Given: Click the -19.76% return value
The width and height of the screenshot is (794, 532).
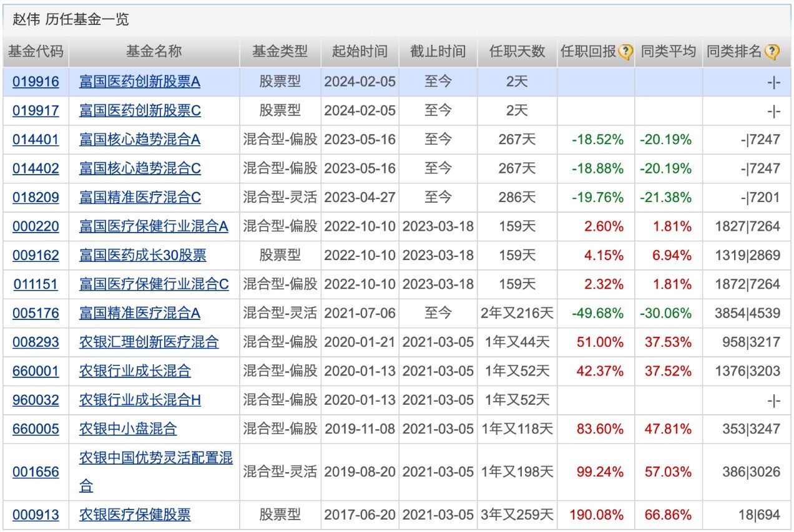Looking at the screenshot, I should tap(597, 198).
